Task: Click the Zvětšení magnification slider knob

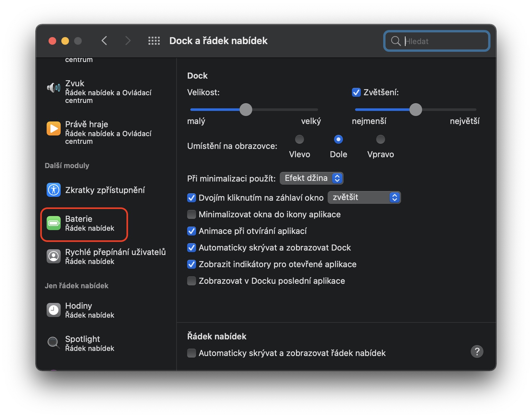Action: point(415,110)
